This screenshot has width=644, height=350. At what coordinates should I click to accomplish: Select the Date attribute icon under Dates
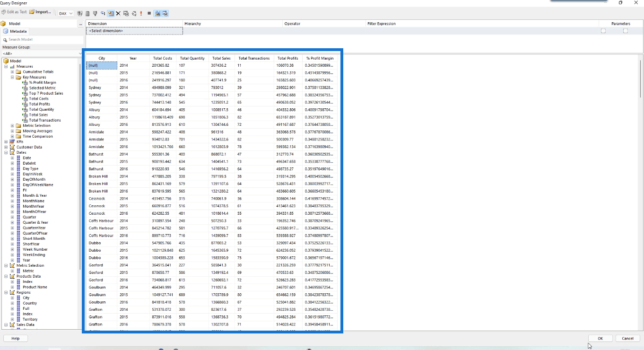click(x=18, y=158)
